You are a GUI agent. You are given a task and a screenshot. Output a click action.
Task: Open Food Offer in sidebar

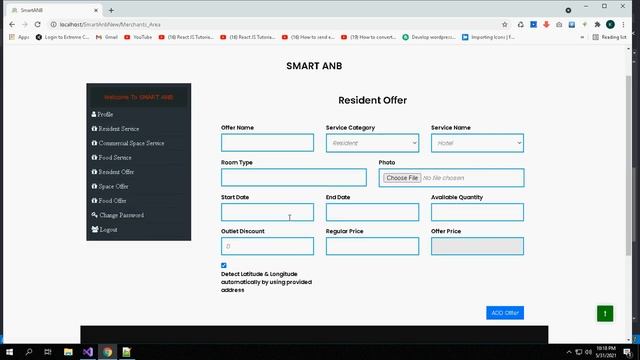[109, 201]
